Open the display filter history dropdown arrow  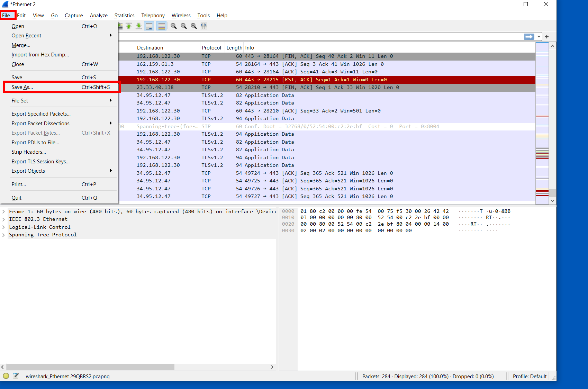coord(539,37)
